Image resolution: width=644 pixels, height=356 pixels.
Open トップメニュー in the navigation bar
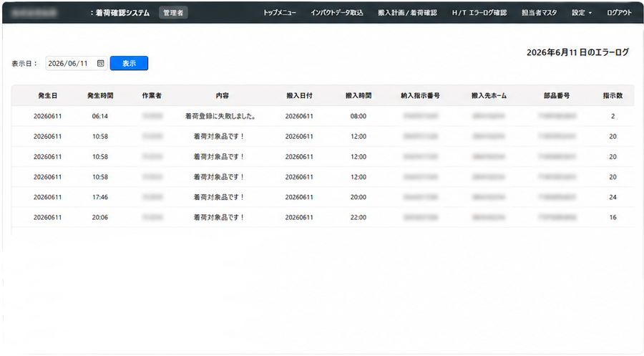[x=280, y=13]
